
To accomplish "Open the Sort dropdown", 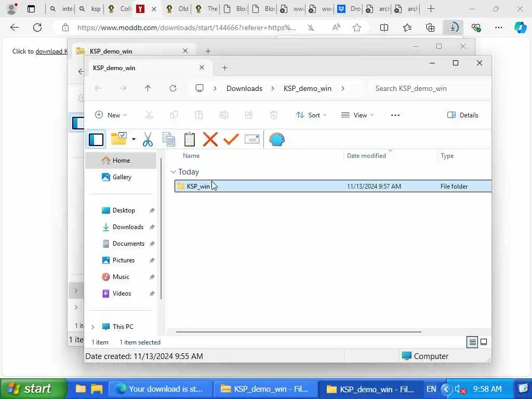I will [311, 115].
